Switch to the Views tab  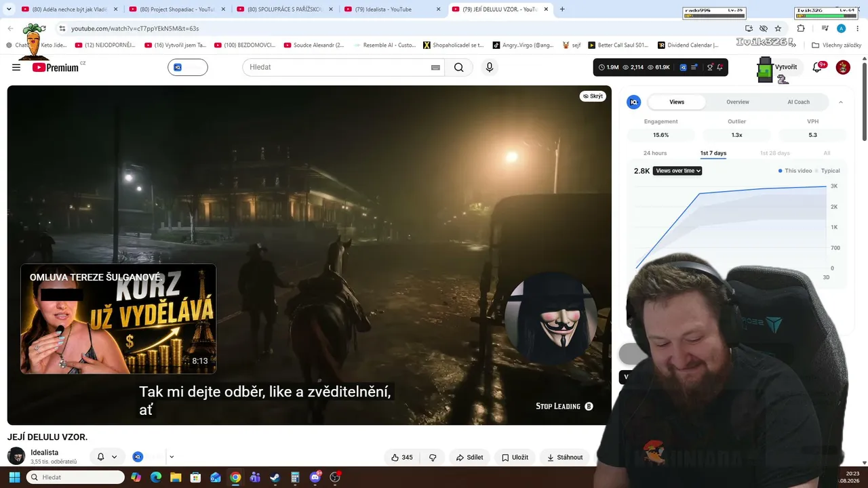pos(677,102)
